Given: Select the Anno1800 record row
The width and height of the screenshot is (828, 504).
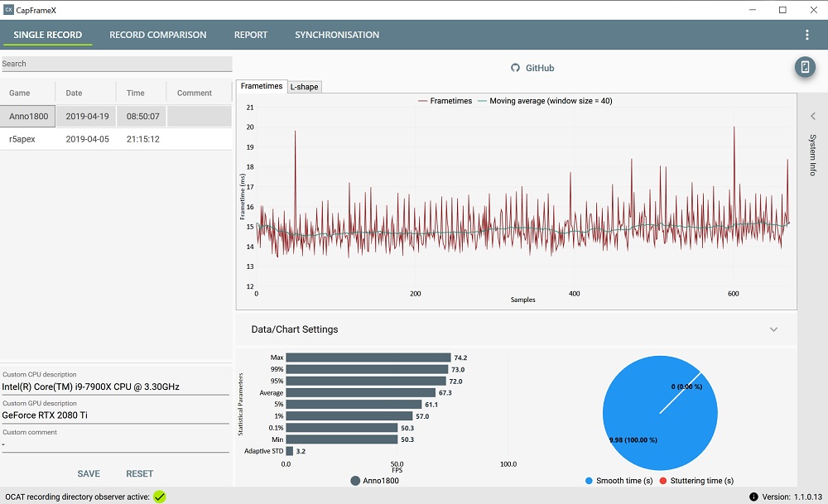Looking at the screenshot, I should 116,116.
